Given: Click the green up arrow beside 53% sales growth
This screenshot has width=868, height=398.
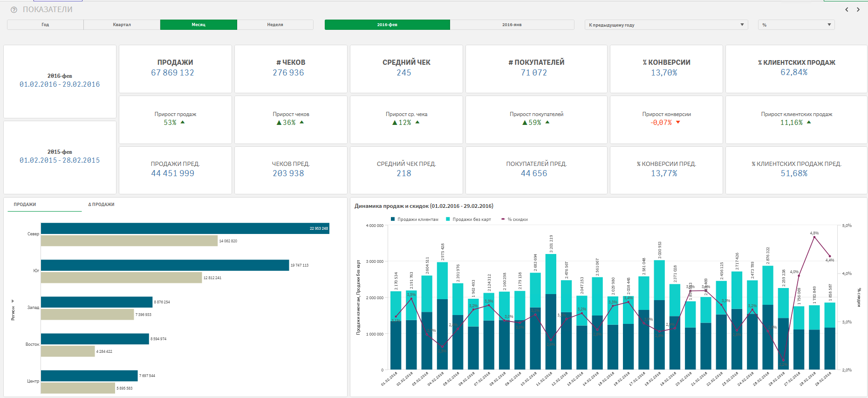Looking at the screenshot, I should click(183, 122).
